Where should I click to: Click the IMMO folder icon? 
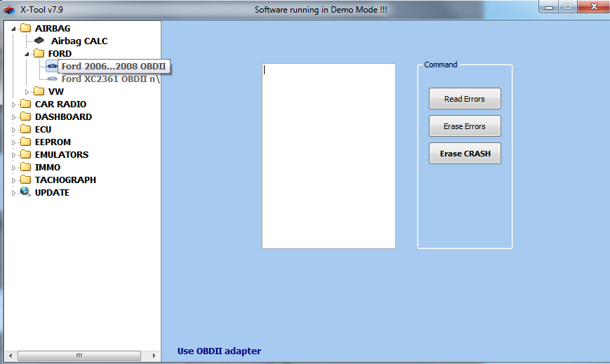tap(25, 167)
